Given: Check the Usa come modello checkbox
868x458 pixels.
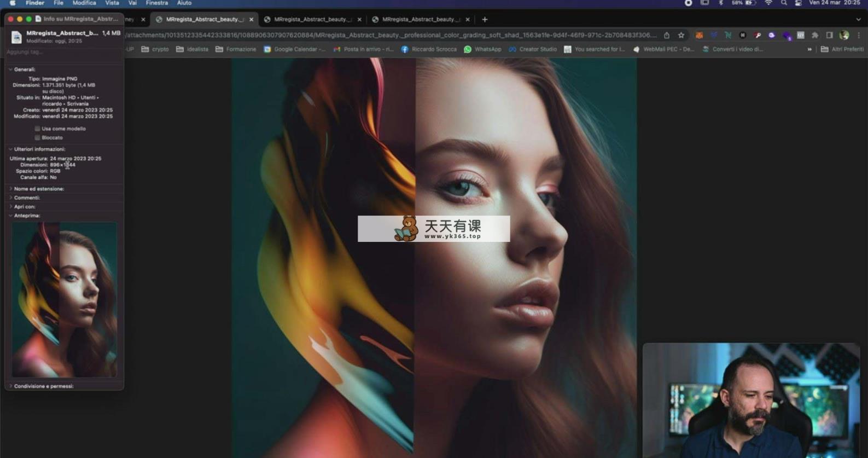Looking at the screenshot, I should pyautogui.click(x=37, y=129).
